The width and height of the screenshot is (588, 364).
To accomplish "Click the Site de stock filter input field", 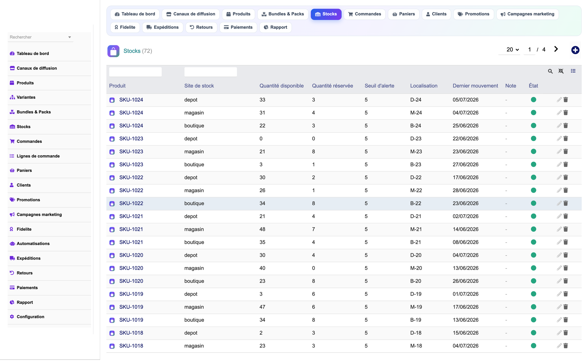I will tap(211, 72).
